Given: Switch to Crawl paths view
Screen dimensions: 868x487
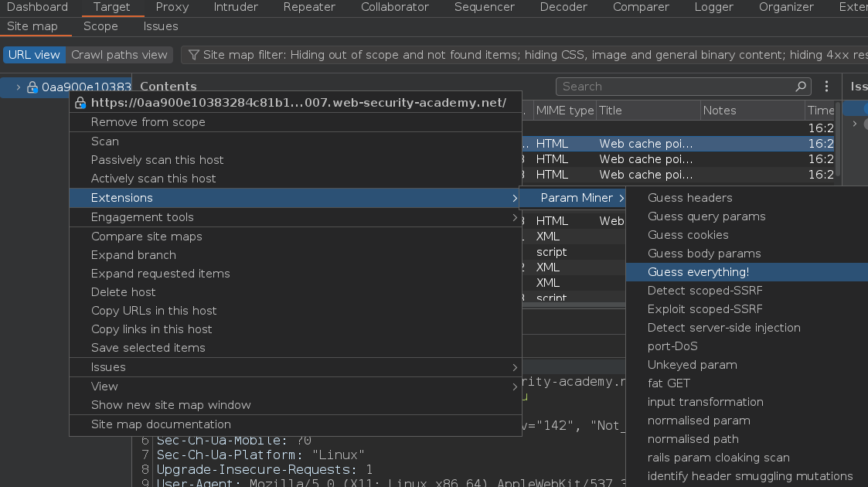Looking at the screenshot, I should pyautogui.click(x=119, y=55).
